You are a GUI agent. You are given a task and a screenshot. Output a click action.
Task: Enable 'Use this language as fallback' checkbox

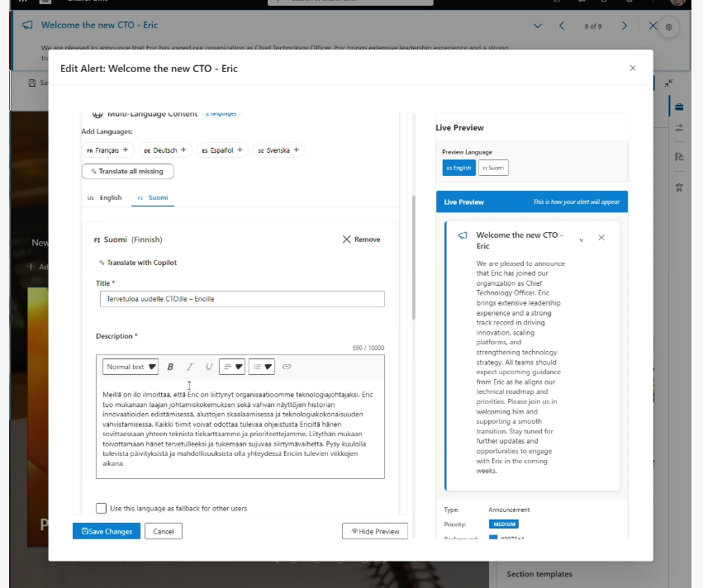coord(102,509)
